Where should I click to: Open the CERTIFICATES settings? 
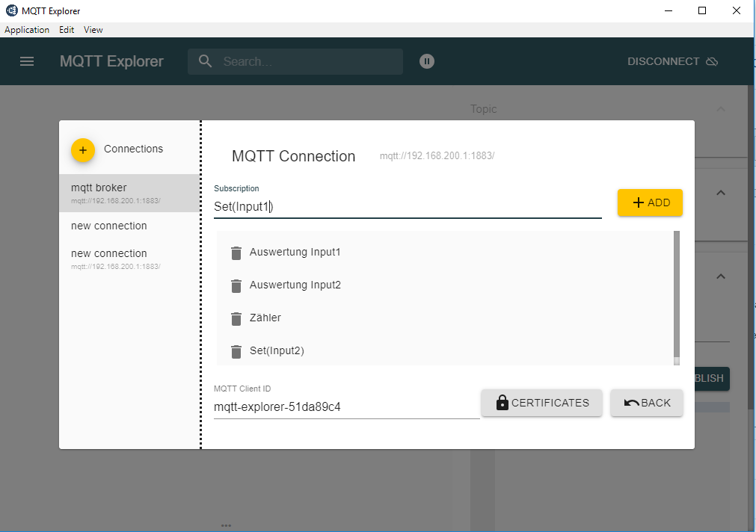(541, 403)
